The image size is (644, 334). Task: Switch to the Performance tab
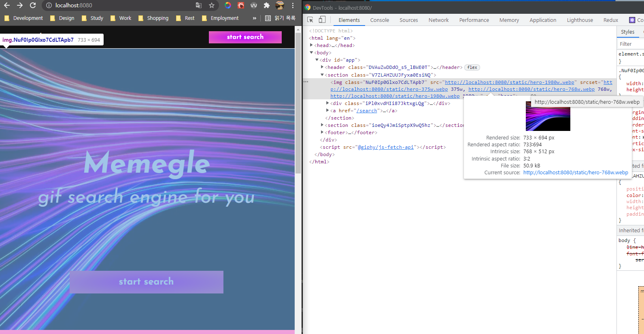point(474,20)
